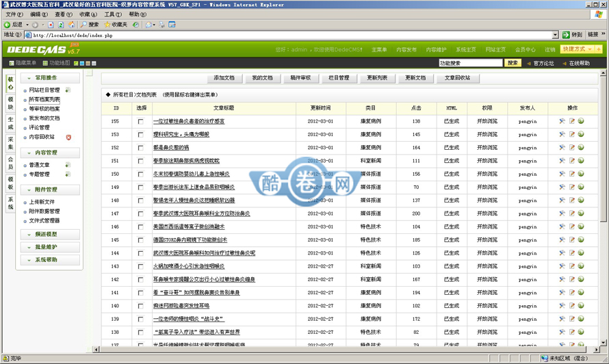Click attribute tool icon in row 140

click(562, 306)
